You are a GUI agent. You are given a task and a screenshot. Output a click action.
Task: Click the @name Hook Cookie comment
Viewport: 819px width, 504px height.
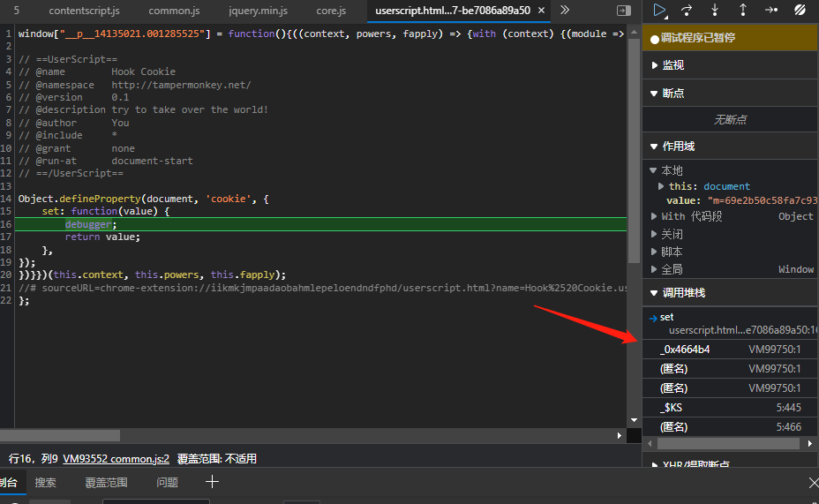[x=96, y=71]
